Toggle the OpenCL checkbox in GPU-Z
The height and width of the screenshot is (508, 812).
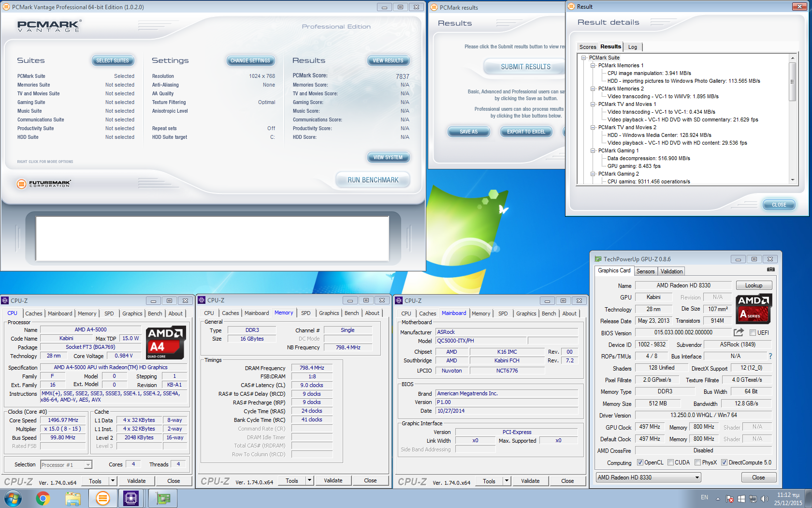(x=640, y=463)
